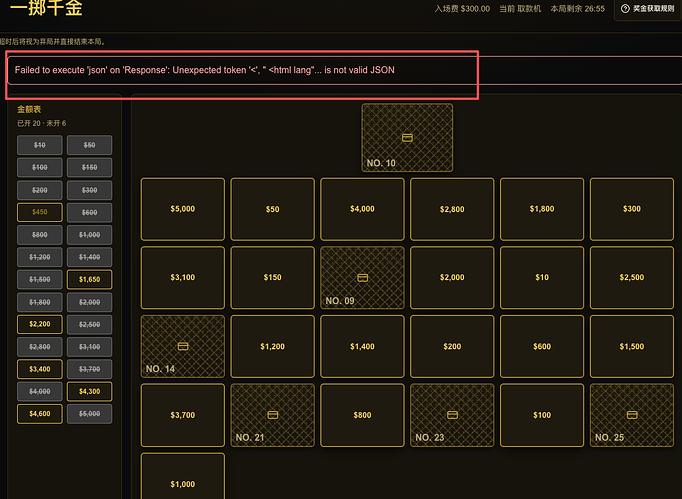Select the $3,400 amount chip
The width and height of the screenshot is (682, 499).
40,369
